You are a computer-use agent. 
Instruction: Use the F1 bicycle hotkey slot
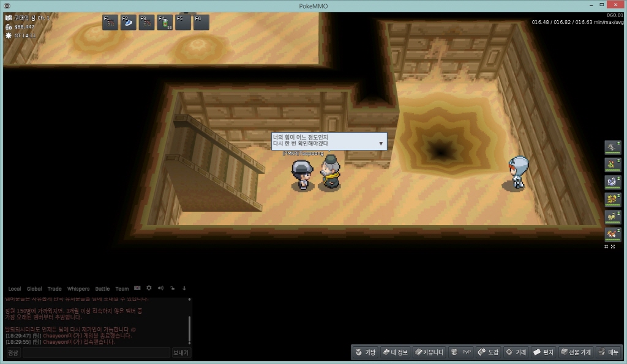point(110,23)
